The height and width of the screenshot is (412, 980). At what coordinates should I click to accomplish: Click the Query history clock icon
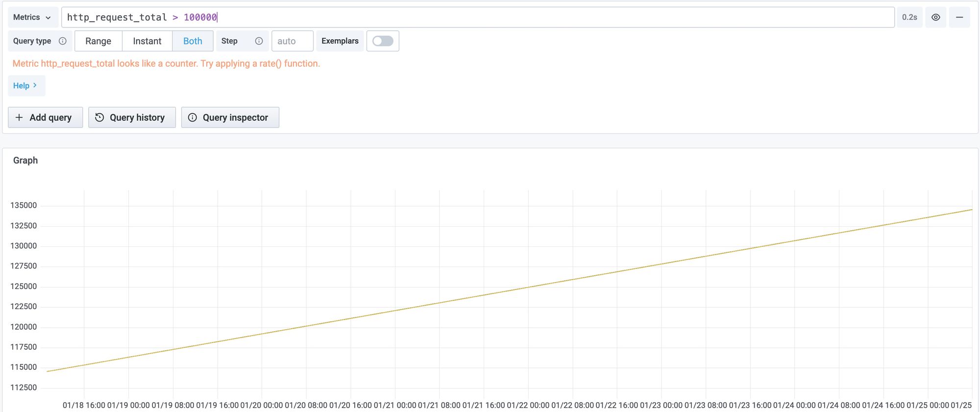coord(99,118)
